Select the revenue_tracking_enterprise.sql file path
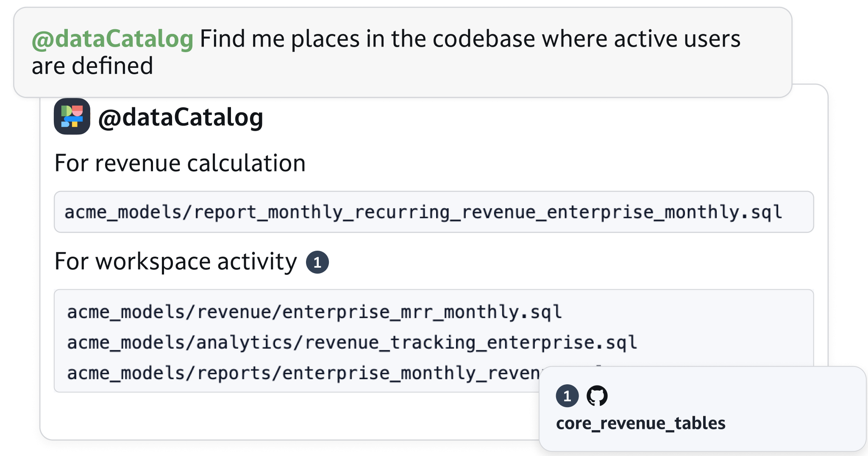Image resolution: width=868 pixels, height=456 pixels. [352, 343]
